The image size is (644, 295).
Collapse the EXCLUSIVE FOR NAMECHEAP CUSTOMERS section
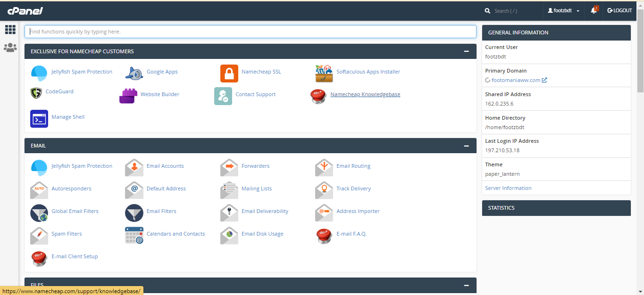click(466, 51)
